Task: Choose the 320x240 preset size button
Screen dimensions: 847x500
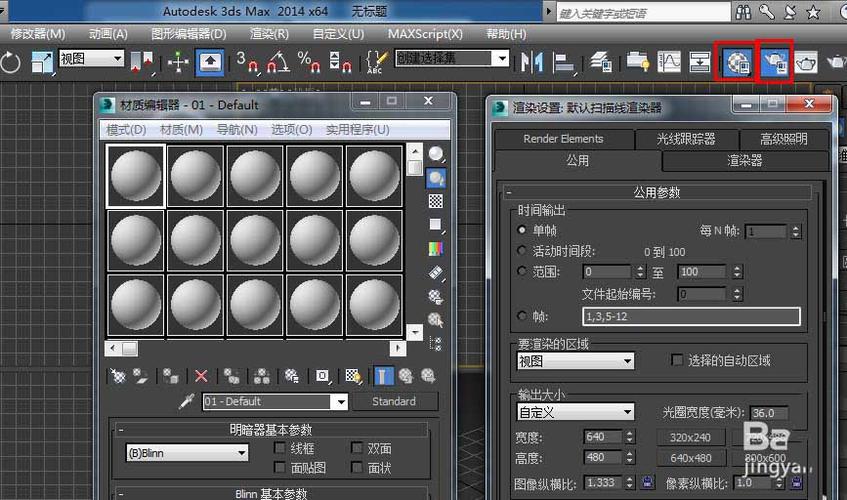Action: (690, 437)
